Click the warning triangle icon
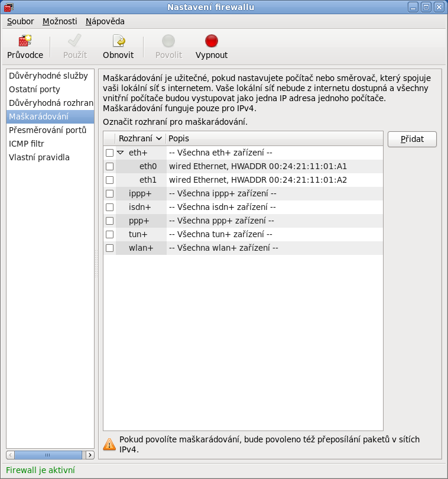Screen dimensions: 448x479 click(x=109, y=445)
